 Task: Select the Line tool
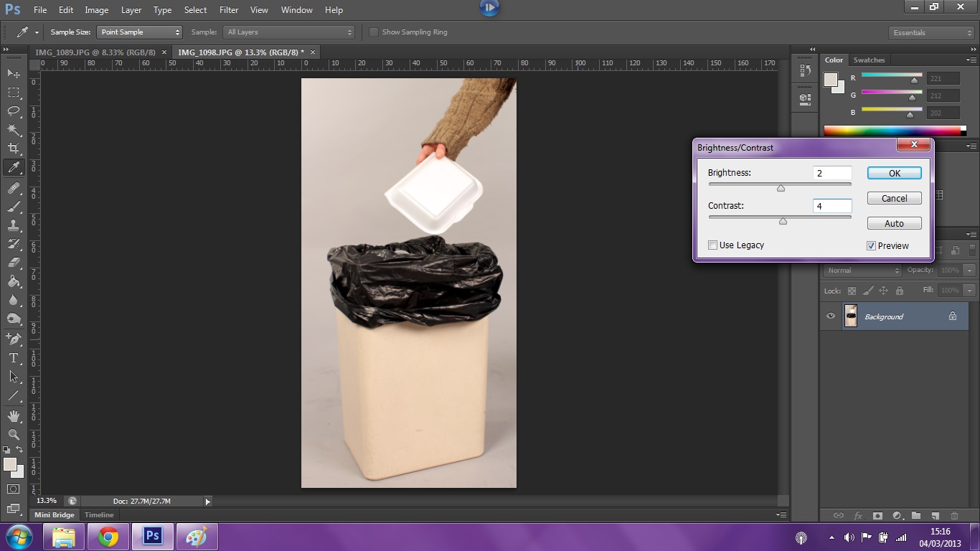tap(14, 395)
